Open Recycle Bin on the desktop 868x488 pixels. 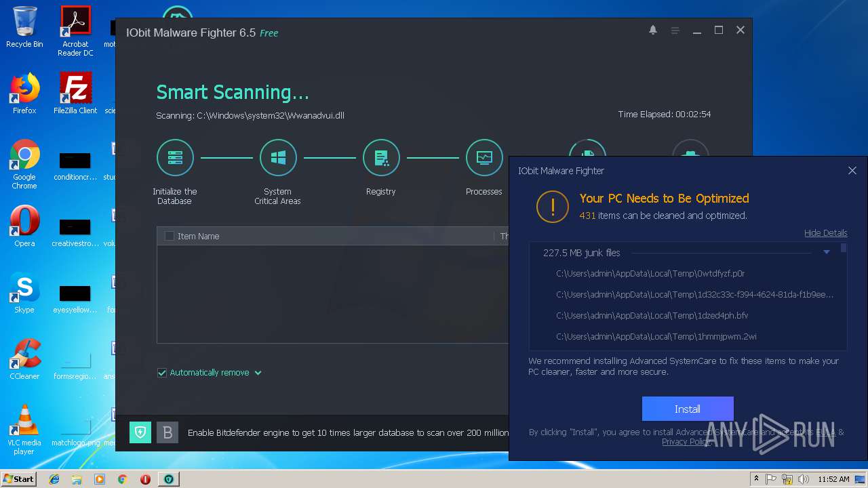(x=24, y=27)
